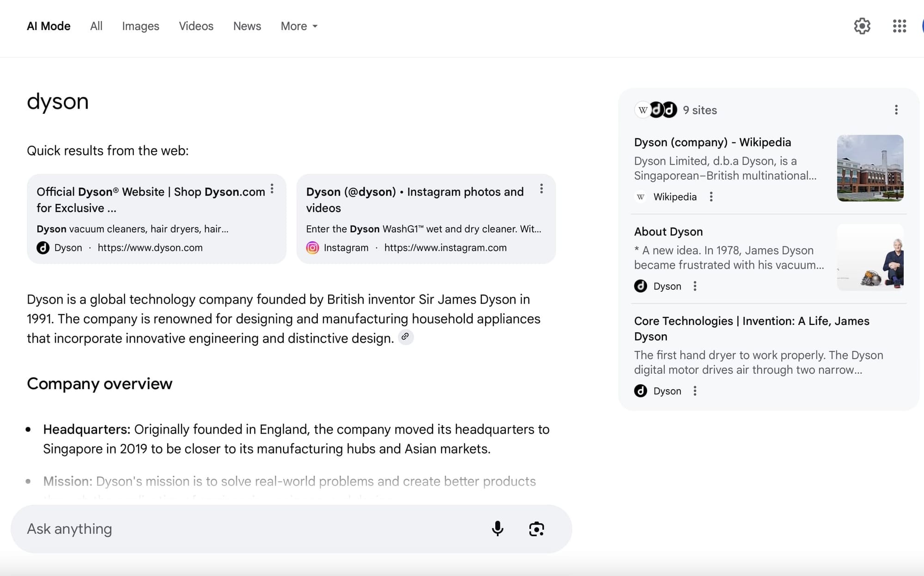The height and width of the screenshot is (576, 924).
Task: Focus the Ask anything input field
Action: tap(249, 529)
